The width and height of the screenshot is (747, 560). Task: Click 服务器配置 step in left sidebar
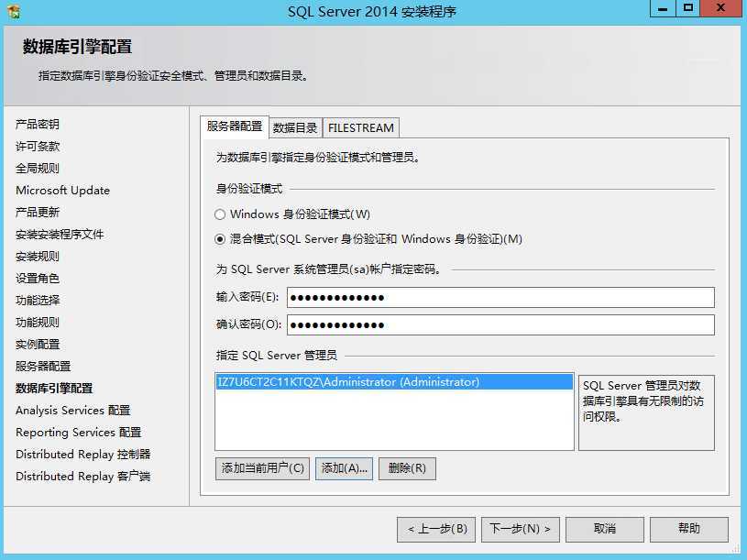[x=43, y=367]
